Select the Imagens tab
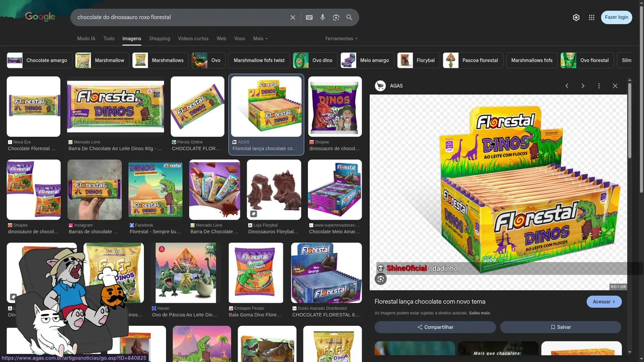This screenshot has height=362, width=644. click(132, 39)
